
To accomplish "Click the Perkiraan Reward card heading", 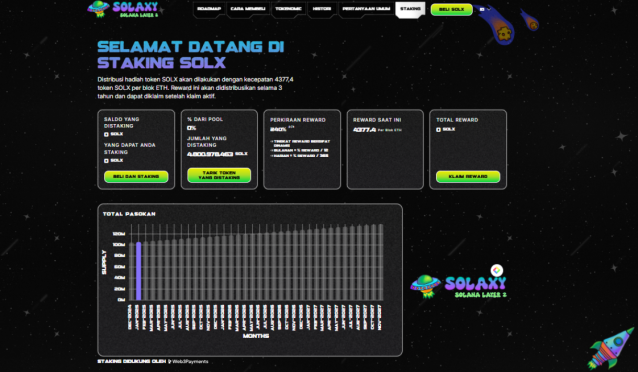I will tap(297, 120).
